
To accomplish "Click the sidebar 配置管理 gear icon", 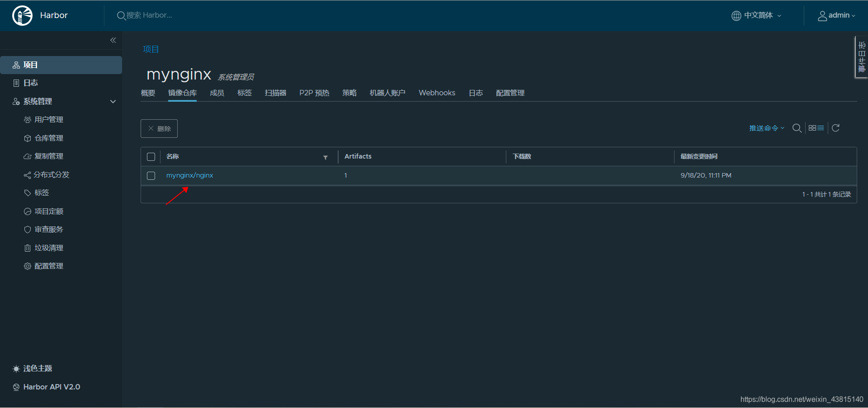I will (28, 266).
